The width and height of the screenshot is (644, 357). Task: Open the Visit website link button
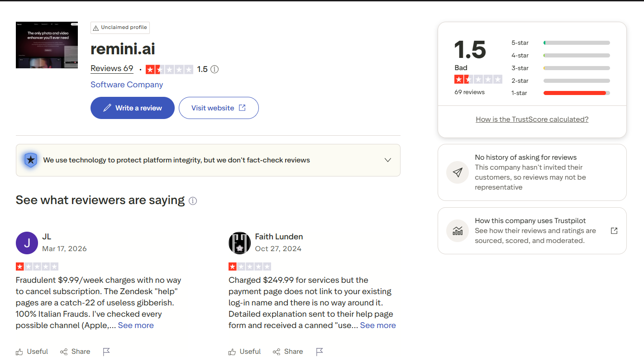[219, 108]
